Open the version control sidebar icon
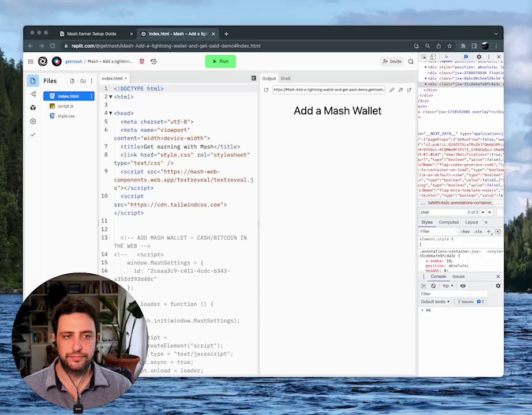The width and height of the screenshot is (532, 415). [x=33, y=94]
